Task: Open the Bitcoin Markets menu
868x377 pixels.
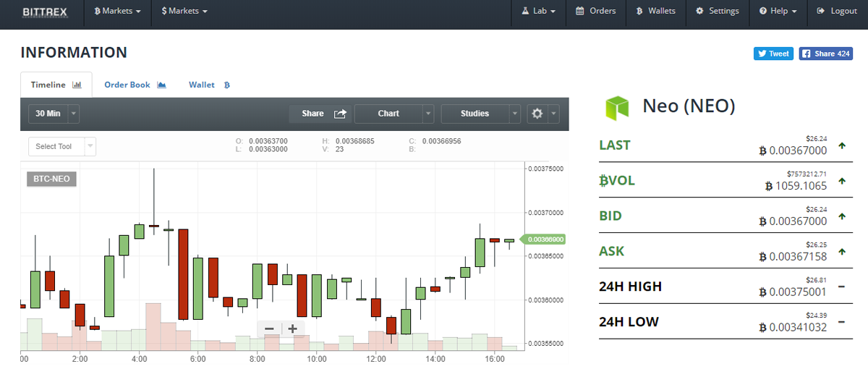Action: (x=118, y=12)
